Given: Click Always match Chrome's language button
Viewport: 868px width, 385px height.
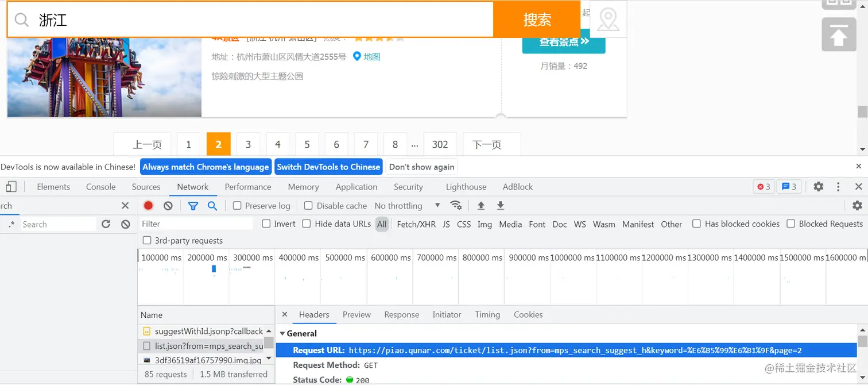Looking at the screenshot, I should (206, 167).
